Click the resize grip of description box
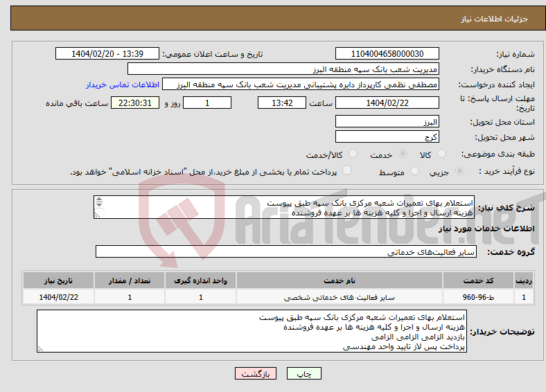 (x=97, y=215)
